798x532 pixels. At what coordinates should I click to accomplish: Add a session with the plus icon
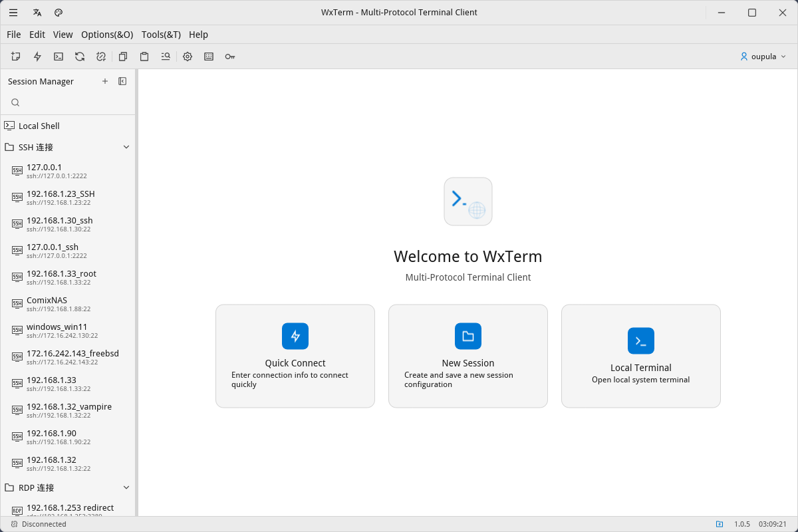[105, 81]
